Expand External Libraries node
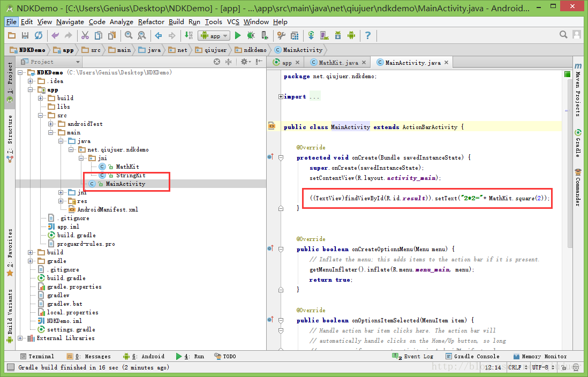588x377 pixels. click(20, 338)
